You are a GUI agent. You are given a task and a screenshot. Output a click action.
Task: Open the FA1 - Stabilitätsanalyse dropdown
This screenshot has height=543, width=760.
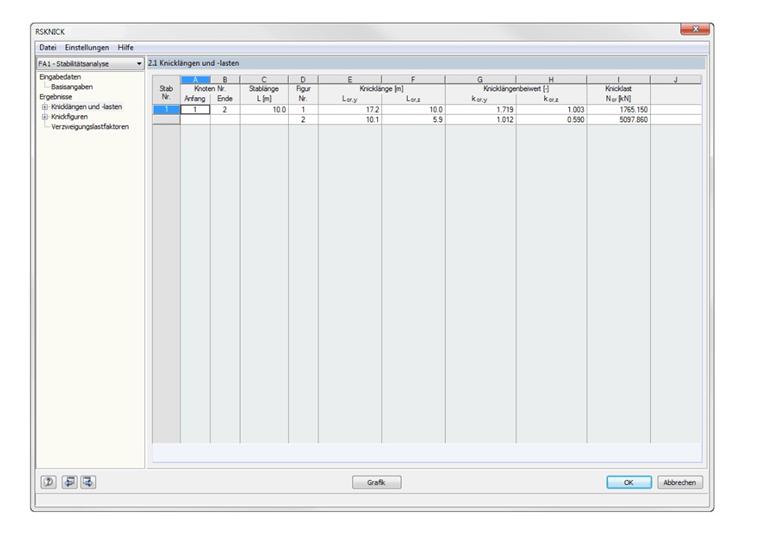pos(90,64)
